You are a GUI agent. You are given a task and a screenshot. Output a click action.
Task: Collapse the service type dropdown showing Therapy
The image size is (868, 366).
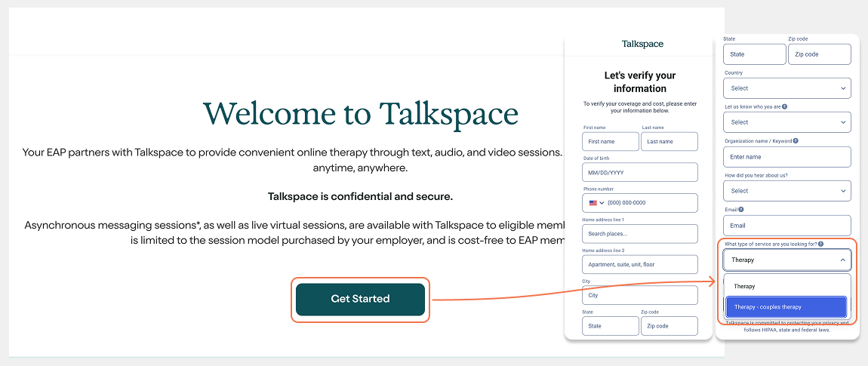786,260
